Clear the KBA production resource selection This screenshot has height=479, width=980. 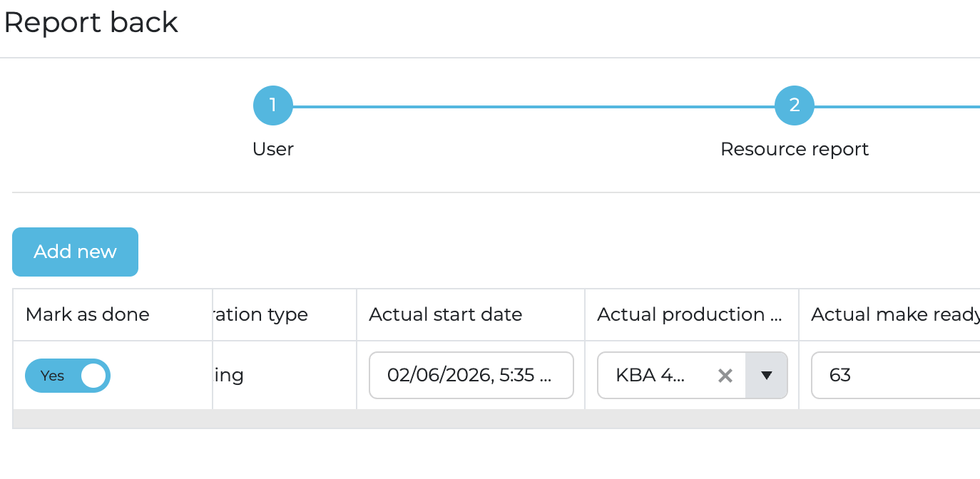coord(725,376)
